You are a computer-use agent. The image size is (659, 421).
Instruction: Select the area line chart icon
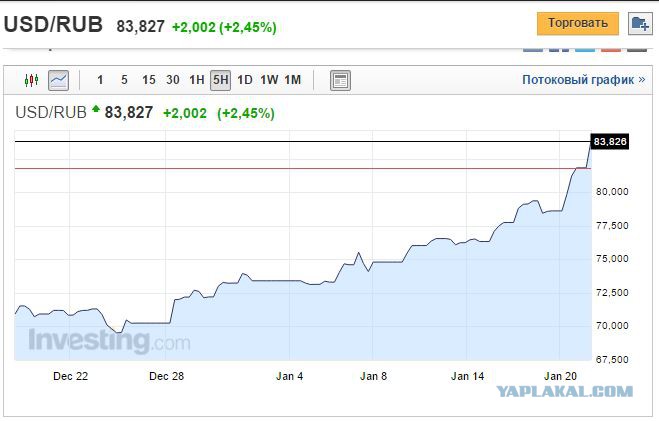[x=58, y=80]
